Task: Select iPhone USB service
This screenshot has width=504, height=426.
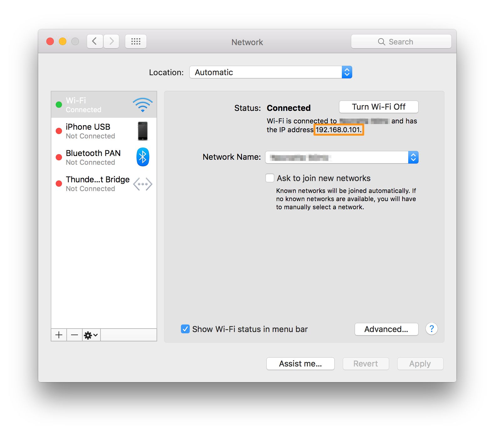Action: tap(104, 131)
